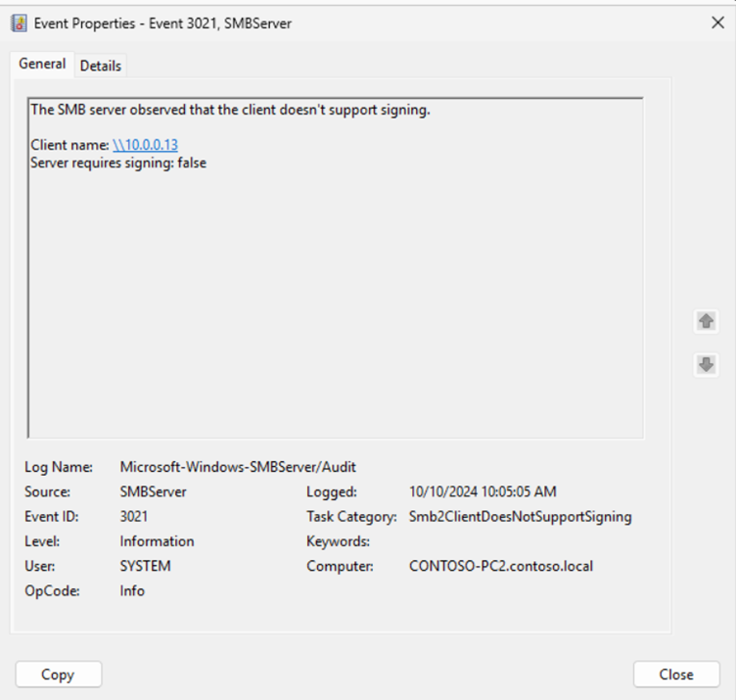Click the Event ID label
The width and height of the screenshot is (736, 700).
(x=52, y=516)
